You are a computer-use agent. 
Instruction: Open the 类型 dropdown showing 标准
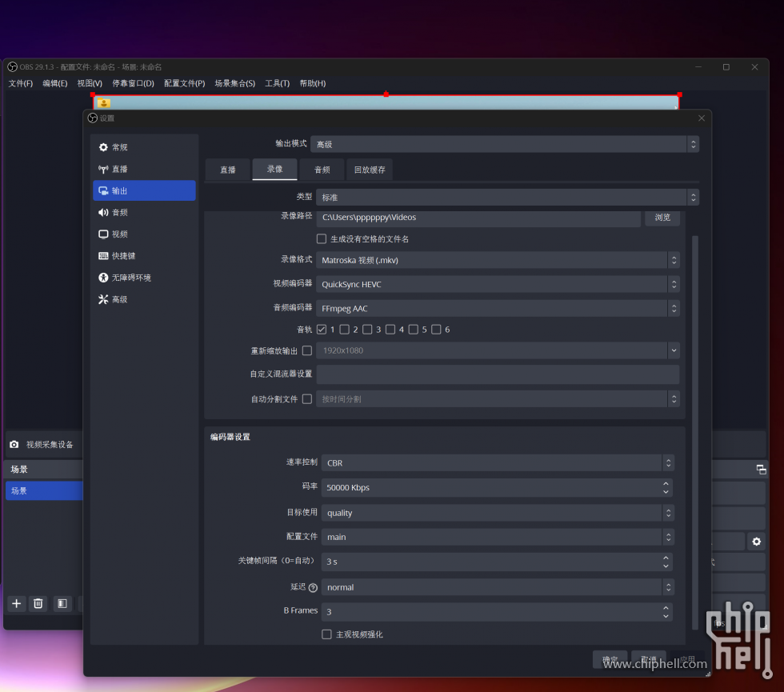(507, 198)
